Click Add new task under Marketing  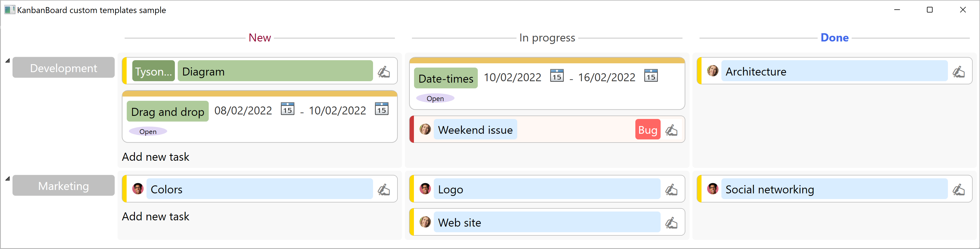pyautogui.click(x=156, y=216)
